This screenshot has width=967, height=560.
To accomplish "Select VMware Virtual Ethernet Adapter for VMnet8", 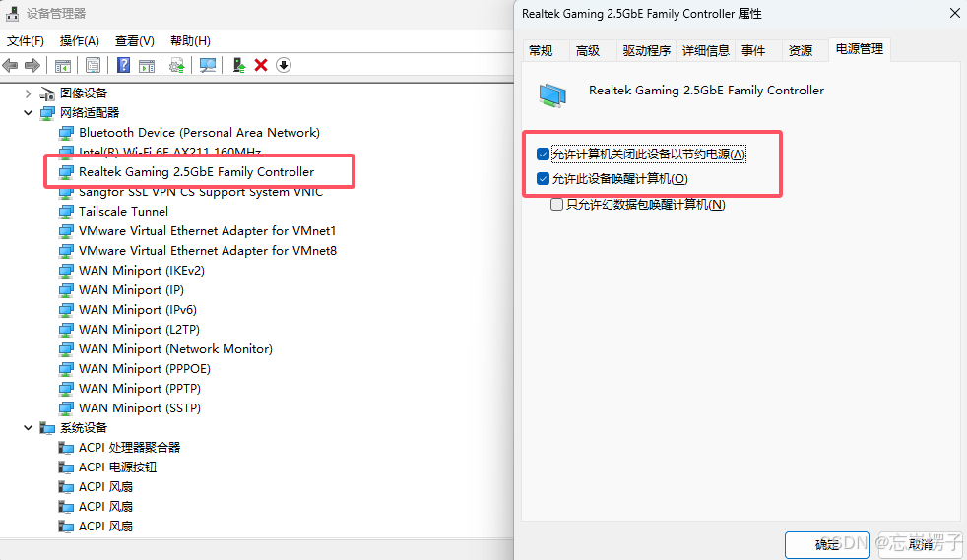I will click(x=207, y=251).
